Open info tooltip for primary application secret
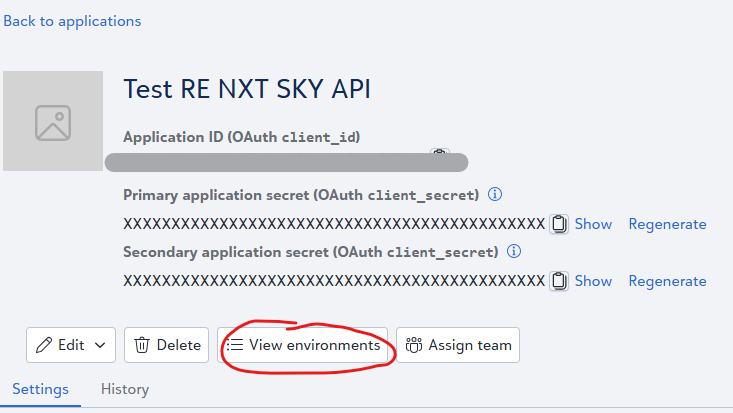733x413 pixels. [x=495, y=194]
